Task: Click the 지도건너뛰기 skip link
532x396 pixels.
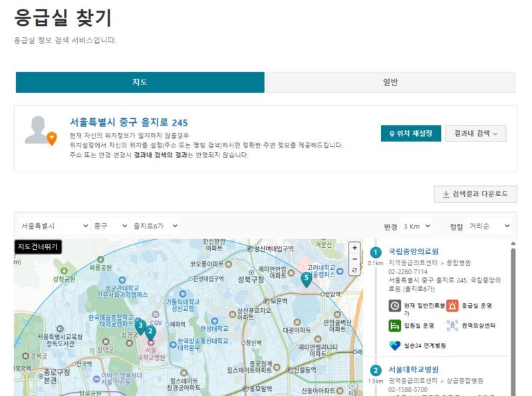Action: point(38,247)
